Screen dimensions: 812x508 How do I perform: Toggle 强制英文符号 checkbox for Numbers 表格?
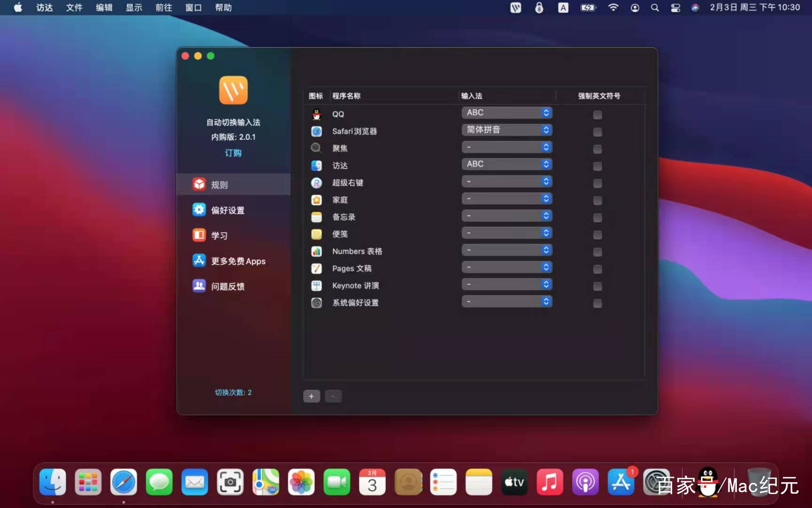(597, 252)
